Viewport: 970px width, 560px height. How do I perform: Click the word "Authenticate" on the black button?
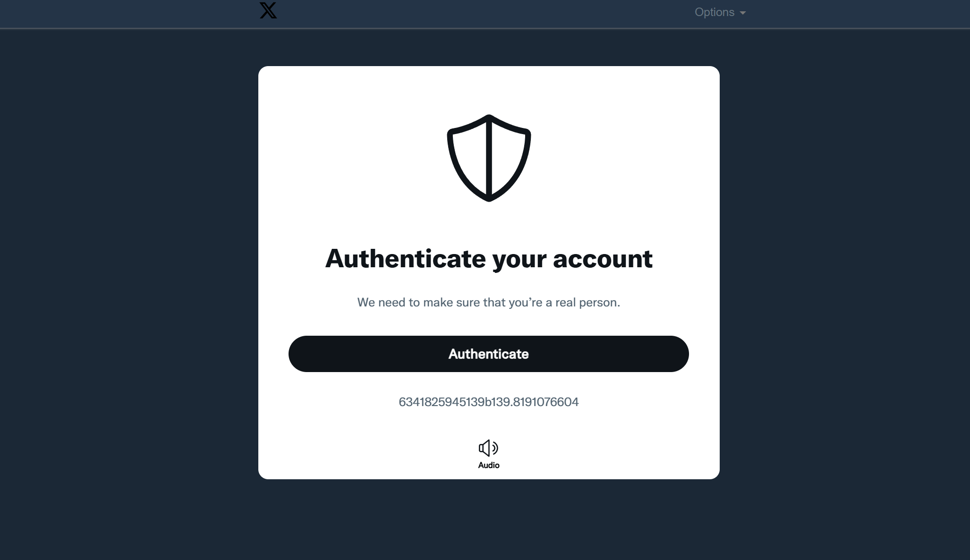tap(489, 354)
